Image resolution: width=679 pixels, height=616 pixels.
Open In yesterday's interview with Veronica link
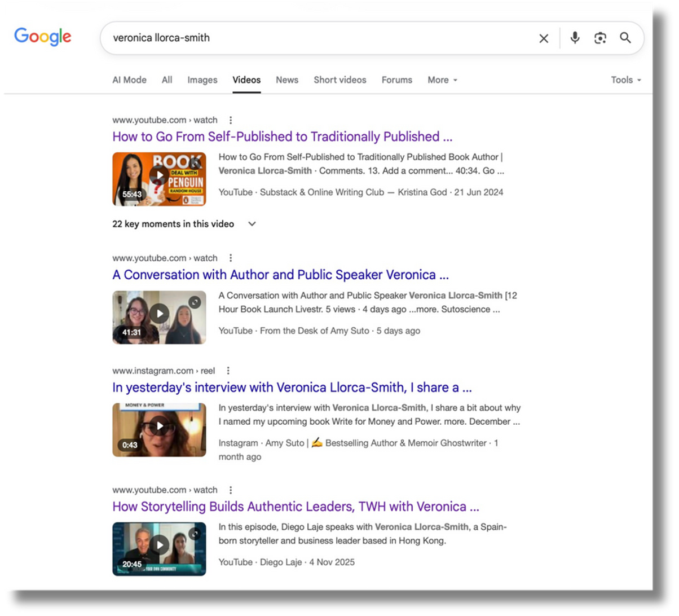[x=292, y=388]
